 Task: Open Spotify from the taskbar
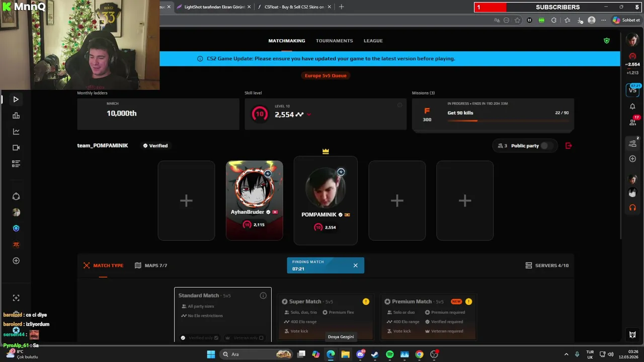(390, 354)
